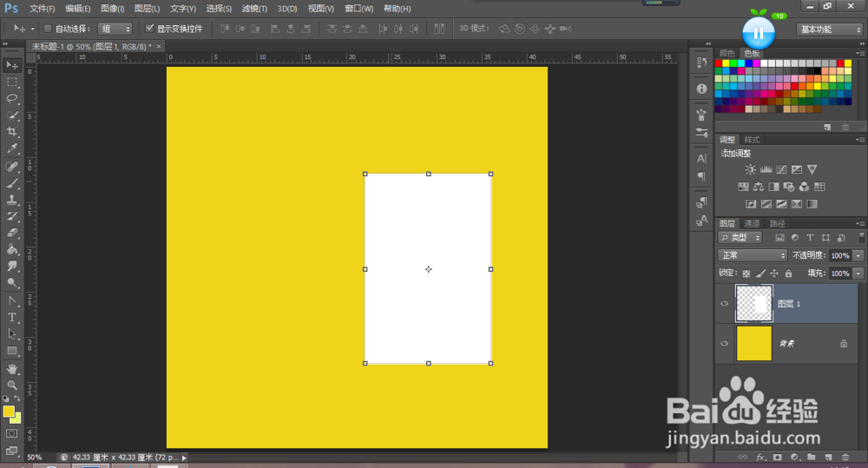The width and height of the screenshot is (868, 468).
Task: Select the Spot Healing Brush tool
Action: tap(11, 167)
